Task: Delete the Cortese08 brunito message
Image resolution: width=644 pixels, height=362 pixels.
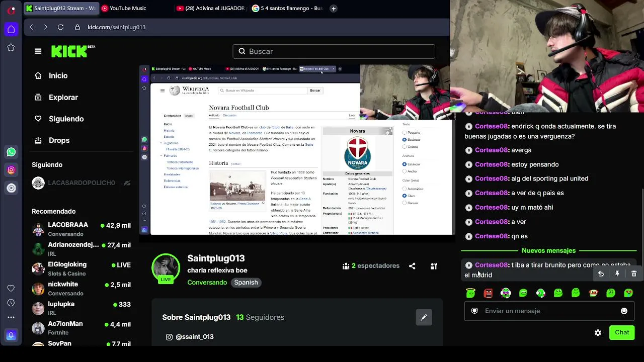Action: pos(634,274)
